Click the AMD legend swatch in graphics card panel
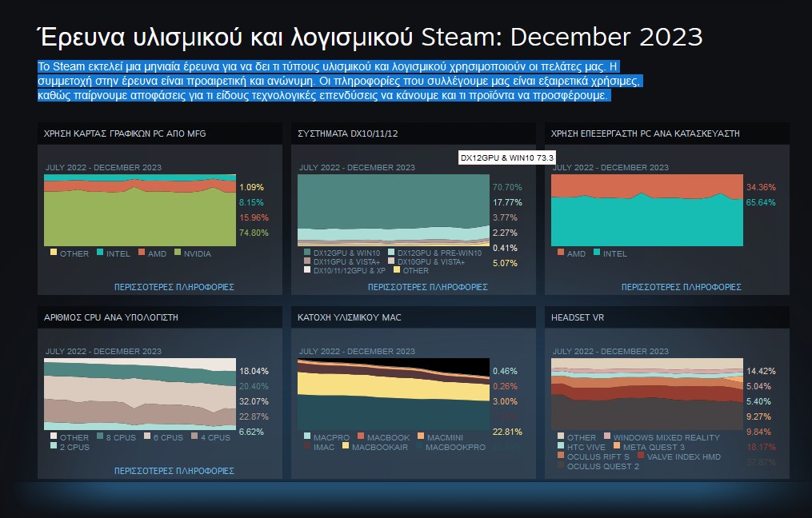The image size is (812, 518). click(142, 252)
